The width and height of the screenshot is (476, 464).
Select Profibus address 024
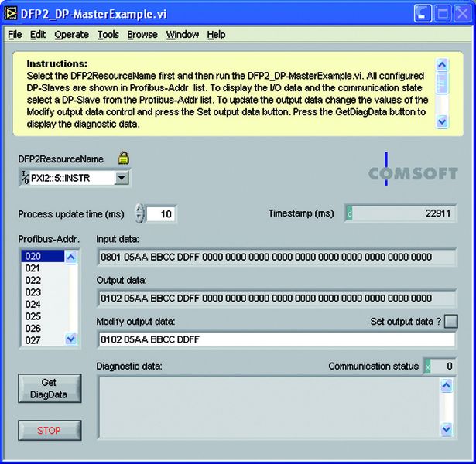point(43,304)
